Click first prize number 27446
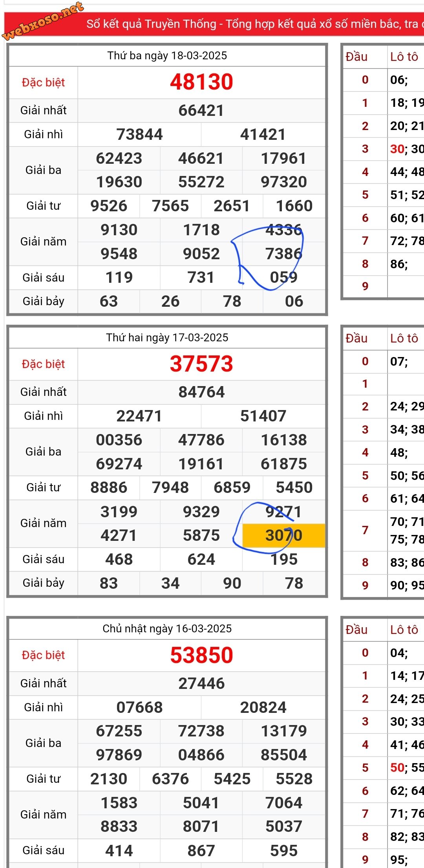Viewport: 424px width, 868px height. point(201,683)
